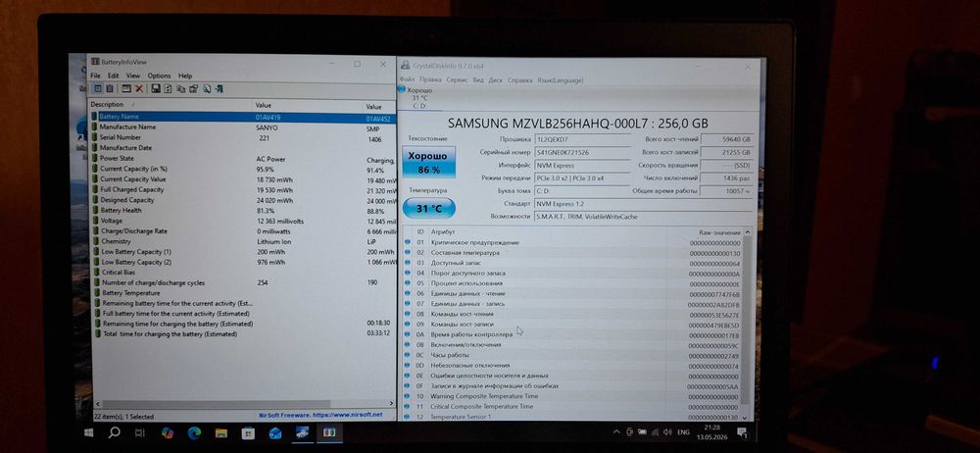Click the CrystalDiskInfo title bar app icon

405,66
